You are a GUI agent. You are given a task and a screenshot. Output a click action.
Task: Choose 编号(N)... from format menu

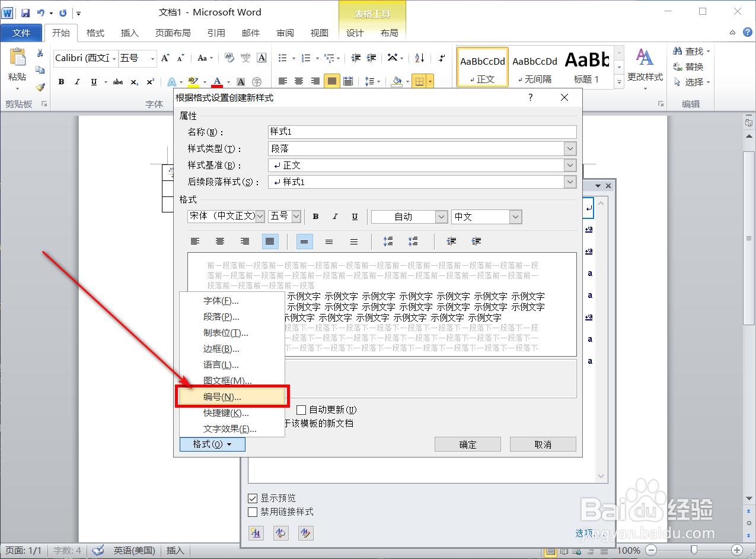point(232,397)
